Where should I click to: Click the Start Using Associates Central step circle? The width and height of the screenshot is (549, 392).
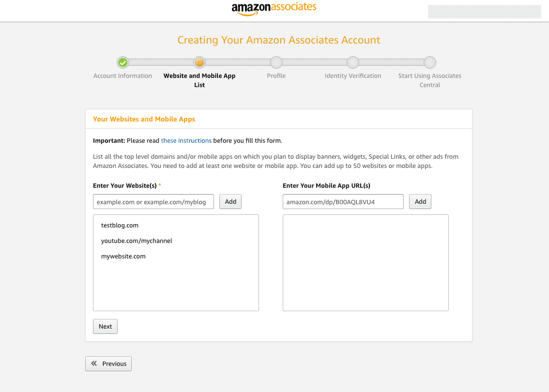430,62
